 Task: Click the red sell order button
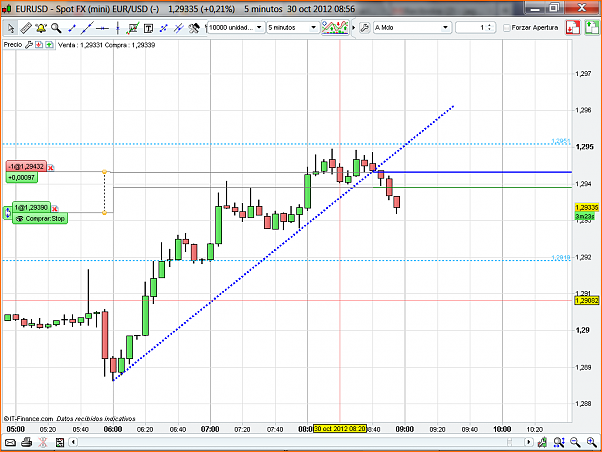pyautogui.click(x=573, y=28)
